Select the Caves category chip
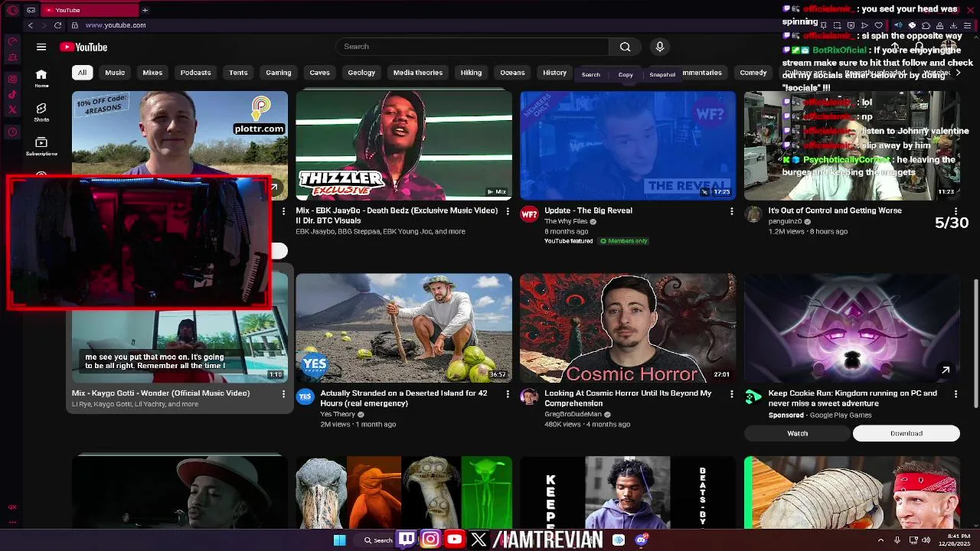This screenshot has width=980, height=551. 319,73
